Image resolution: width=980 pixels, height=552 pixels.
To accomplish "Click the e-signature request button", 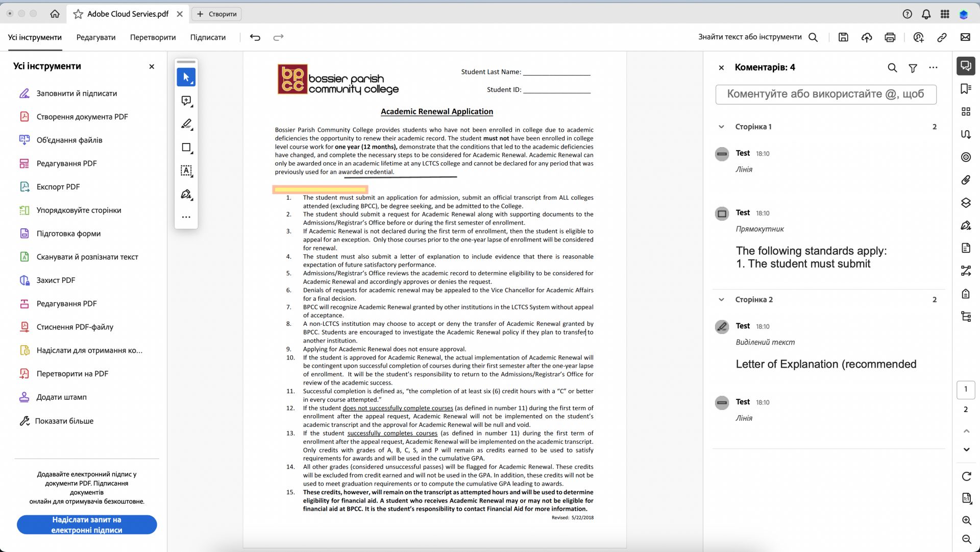I will (87, 524).
